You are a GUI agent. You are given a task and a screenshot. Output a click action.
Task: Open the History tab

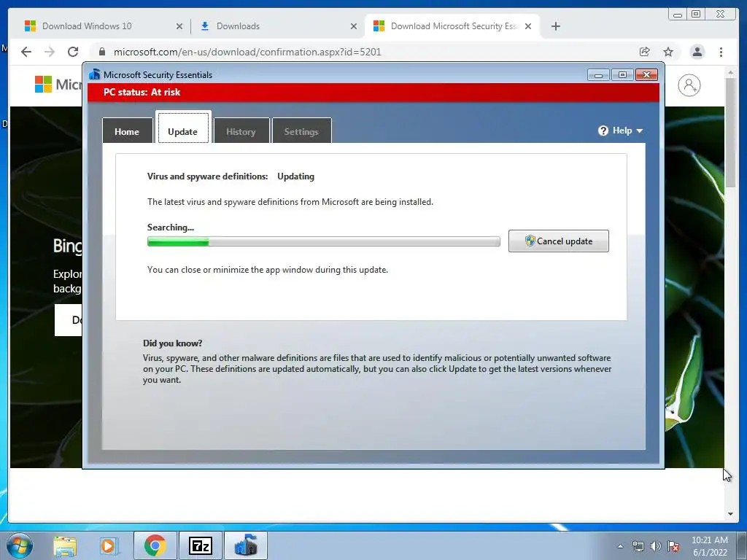click(241, 131)
